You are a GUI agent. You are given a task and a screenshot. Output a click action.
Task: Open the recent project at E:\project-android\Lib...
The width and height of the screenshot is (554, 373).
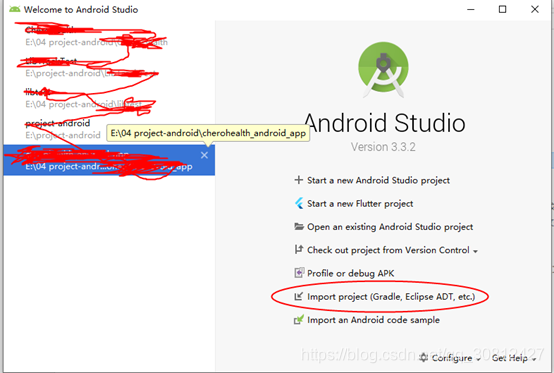(x=110, y=67)
